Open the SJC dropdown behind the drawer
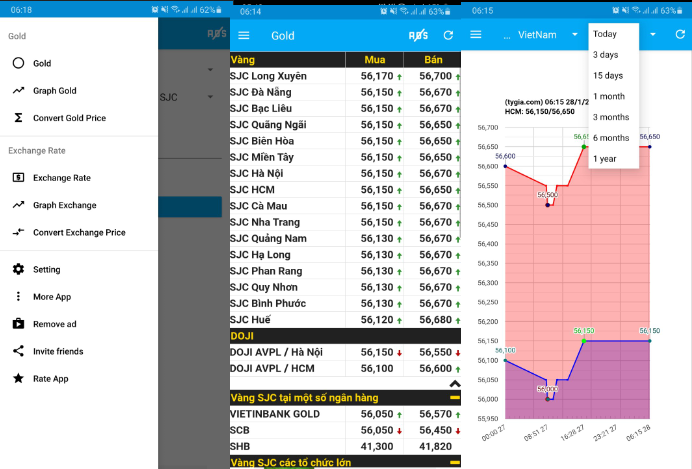692x469 pixels. [x=210, y=97]
